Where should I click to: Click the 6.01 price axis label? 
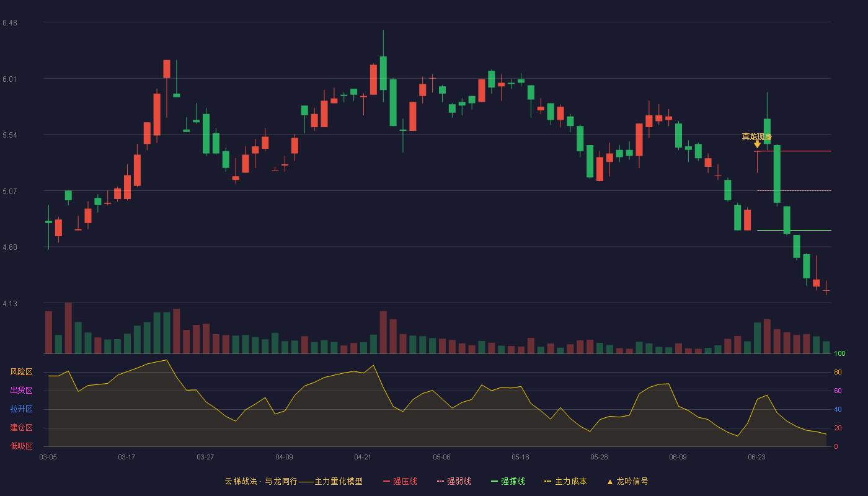10,79
